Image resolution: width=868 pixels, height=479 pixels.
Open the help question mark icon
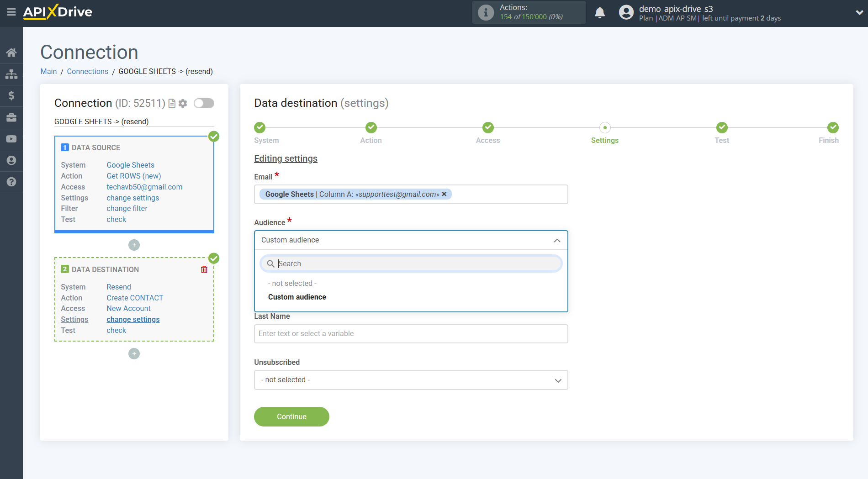click(11, 182)
